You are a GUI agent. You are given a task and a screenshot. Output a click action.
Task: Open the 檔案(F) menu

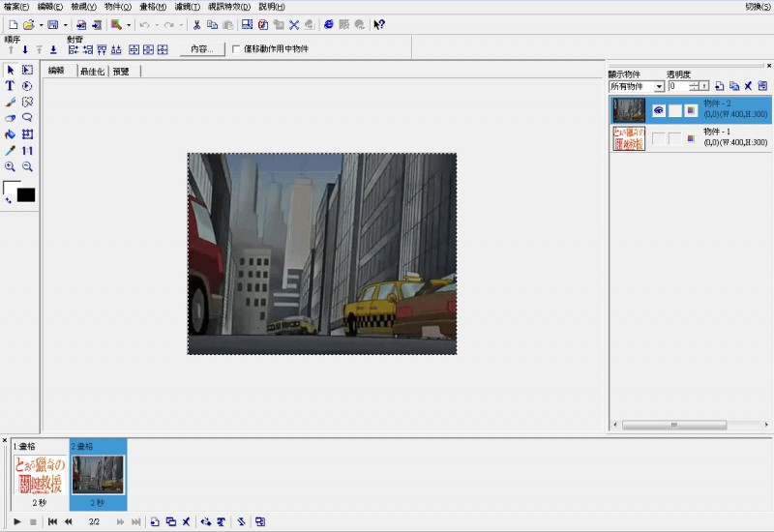point(16,7)
